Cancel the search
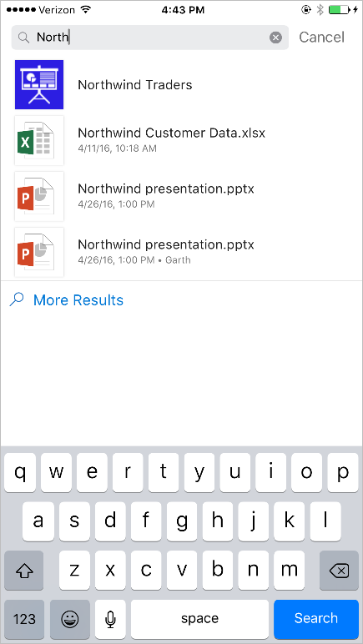This screenshot has width=363, height=644. pos(321,38)
